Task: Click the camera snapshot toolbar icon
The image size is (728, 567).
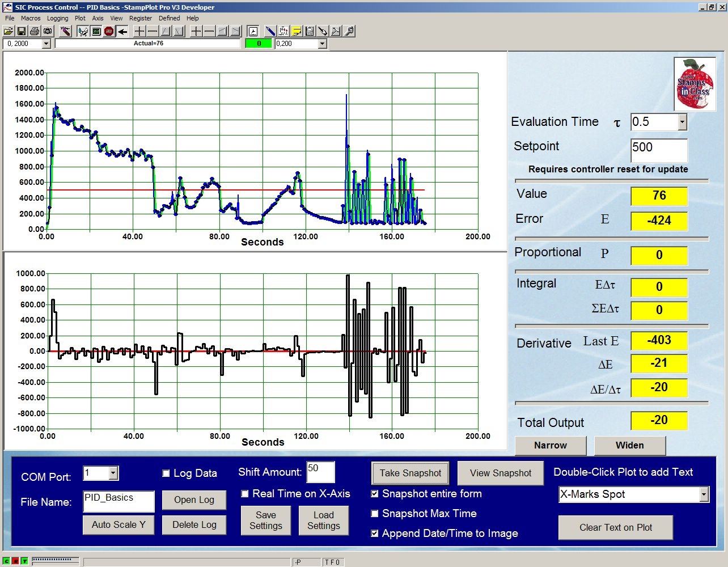Action: tap(48, 31)
